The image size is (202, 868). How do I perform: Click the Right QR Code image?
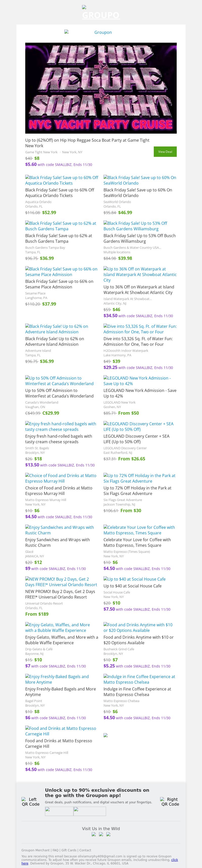coord(171,801)
